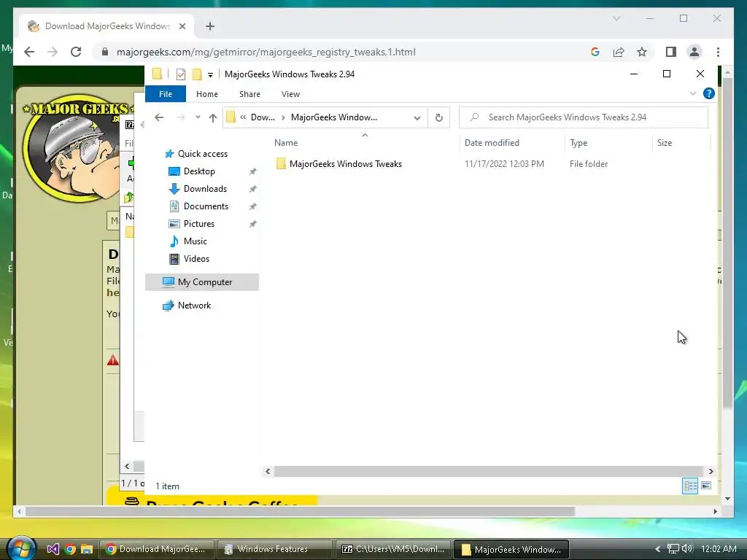Viewport: 747px width, 560px height.
Task: Click the pin icon beside Desktop
Action: [x=252, y=171]
